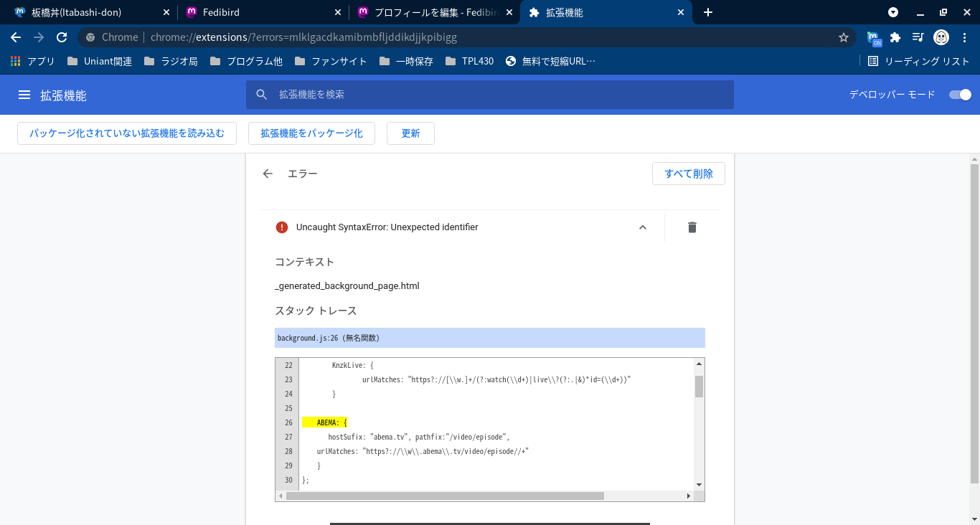This screenshot has height=525, width=980.
Task: Open the media control icon in toolbar
Action: pyautogui.click(x=918, y=37)
